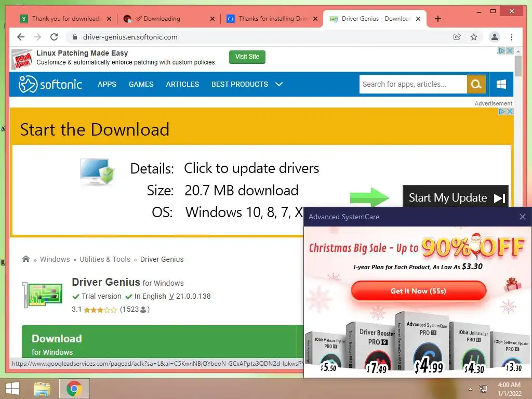Viewport: 532px width, 399px height.
Task: Click the BEST PRODUCTS menu label
Action: click(240, 84)
